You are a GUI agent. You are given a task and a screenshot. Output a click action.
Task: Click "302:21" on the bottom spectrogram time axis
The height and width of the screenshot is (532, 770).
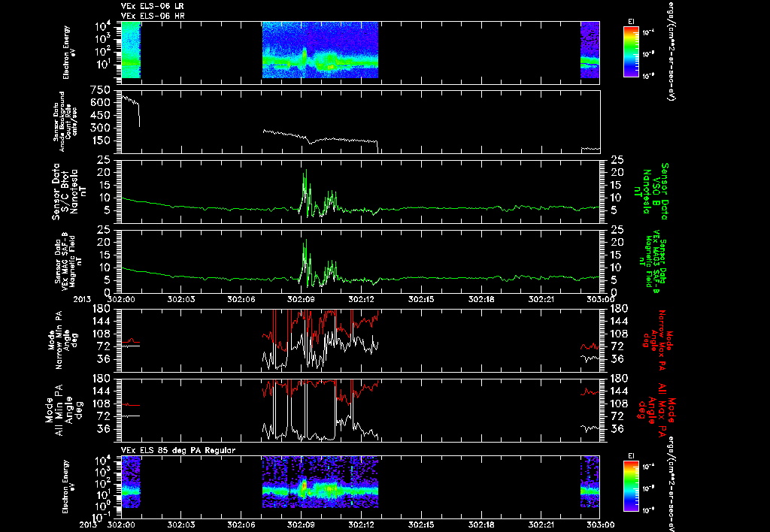click(x=542, y=524)
